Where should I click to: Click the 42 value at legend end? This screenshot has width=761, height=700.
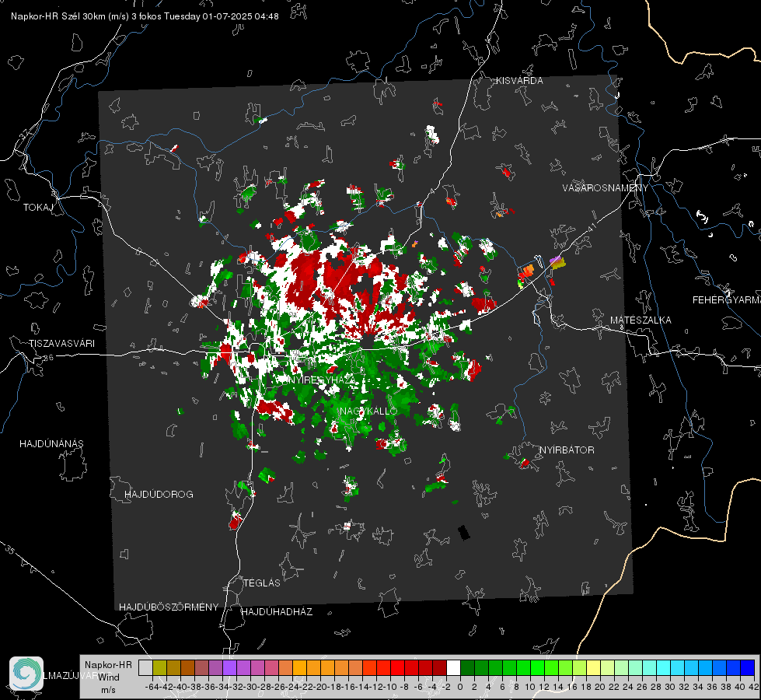click(754, 688)
